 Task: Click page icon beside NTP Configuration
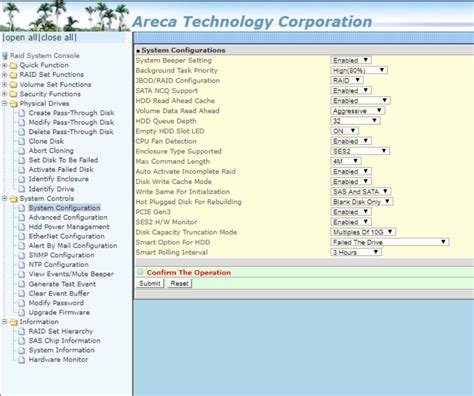(22, 265)
